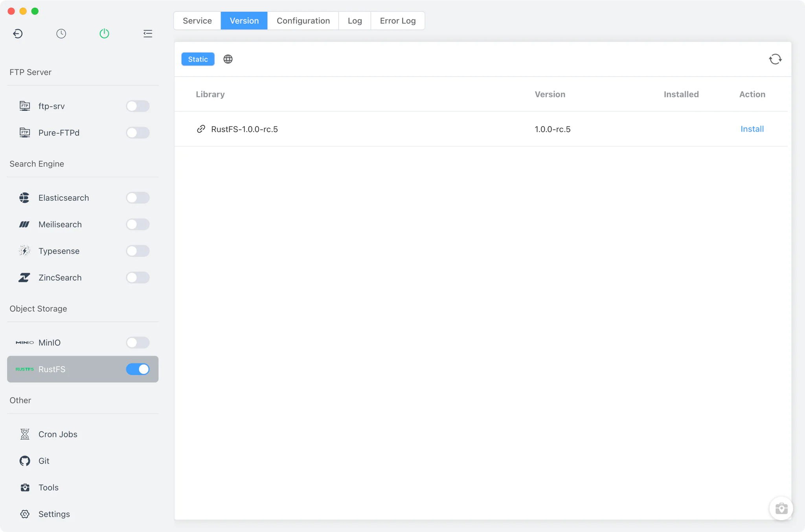Click the 1.0.0-rc.5 version cell

click(553, 129)
